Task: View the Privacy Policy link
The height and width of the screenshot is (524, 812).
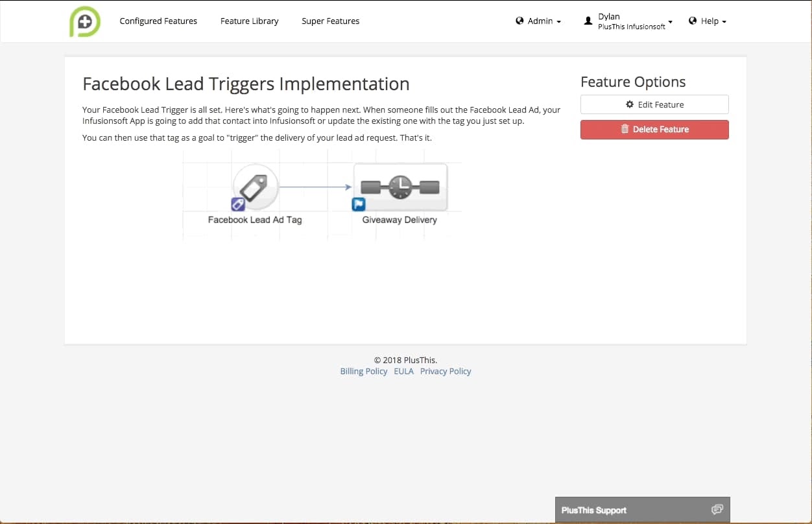Action: tap(446, 372)
